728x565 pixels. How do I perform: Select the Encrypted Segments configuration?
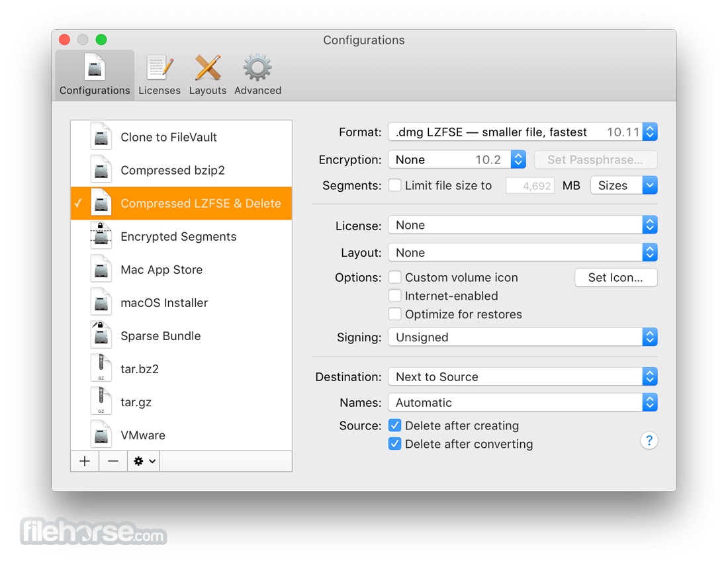[181, 236]
